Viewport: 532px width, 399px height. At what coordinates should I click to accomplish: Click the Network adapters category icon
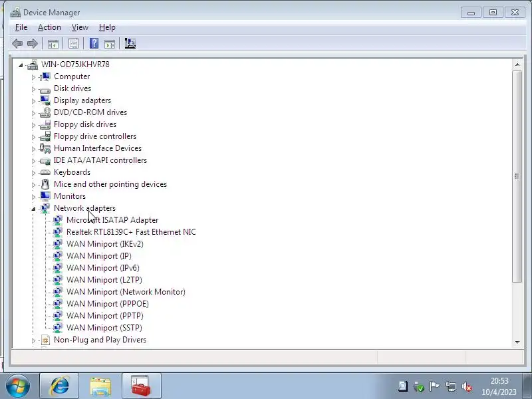pos(45,208)
